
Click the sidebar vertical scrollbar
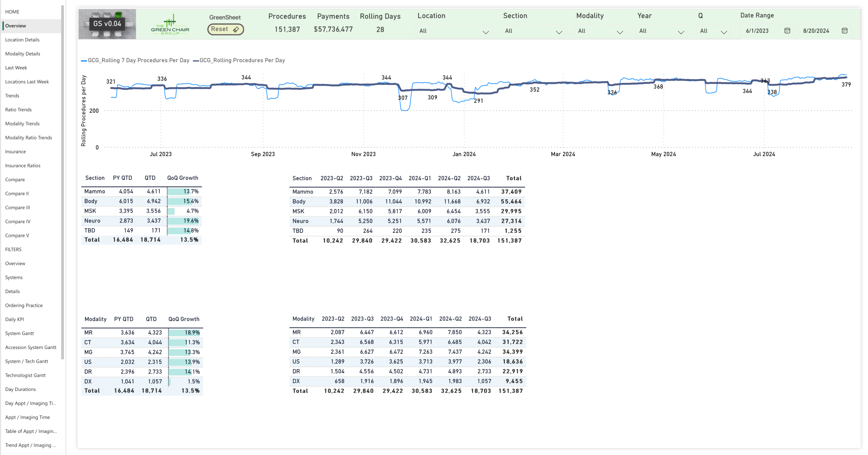63,181
